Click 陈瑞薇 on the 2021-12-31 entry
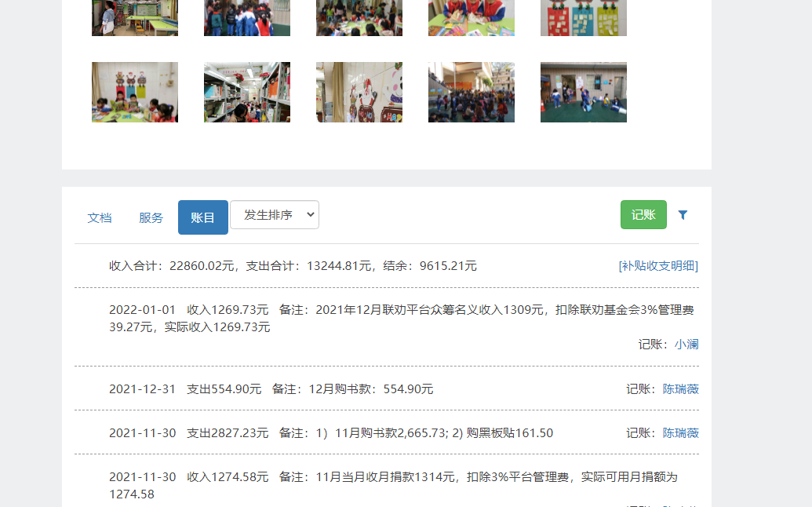Screen dimensions: 812x507 (680, 389)
